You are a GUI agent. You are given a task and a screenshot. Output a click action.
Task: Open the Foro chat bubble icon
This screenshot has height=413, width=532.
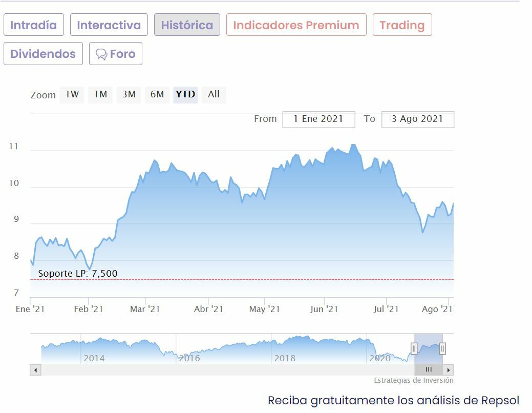101,54
